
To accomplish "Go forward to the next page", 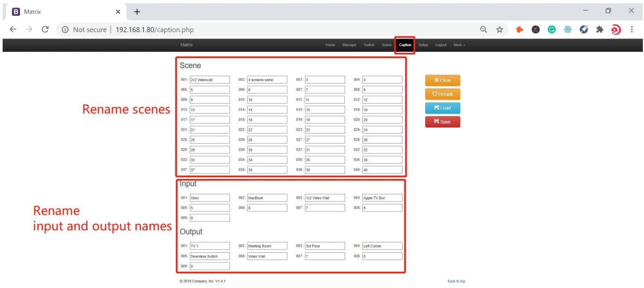I will pos(29,29).
